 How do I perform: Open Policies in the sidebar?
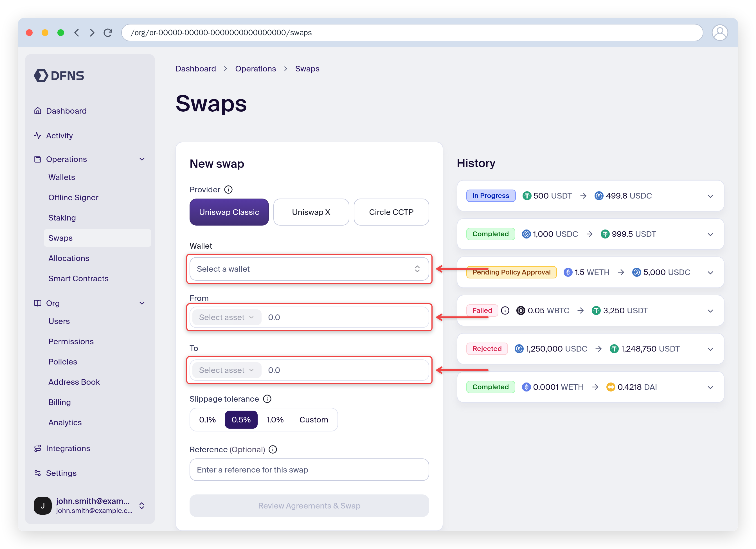tap(63, 362)
